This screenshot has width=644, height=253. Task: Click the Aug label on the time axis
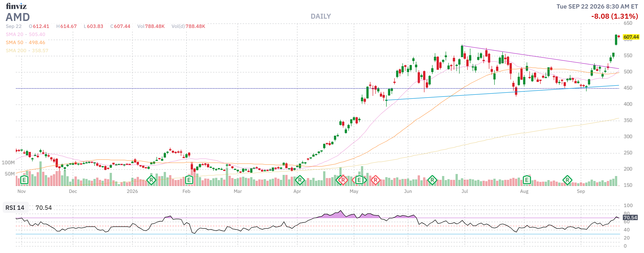tap(524, 191)
